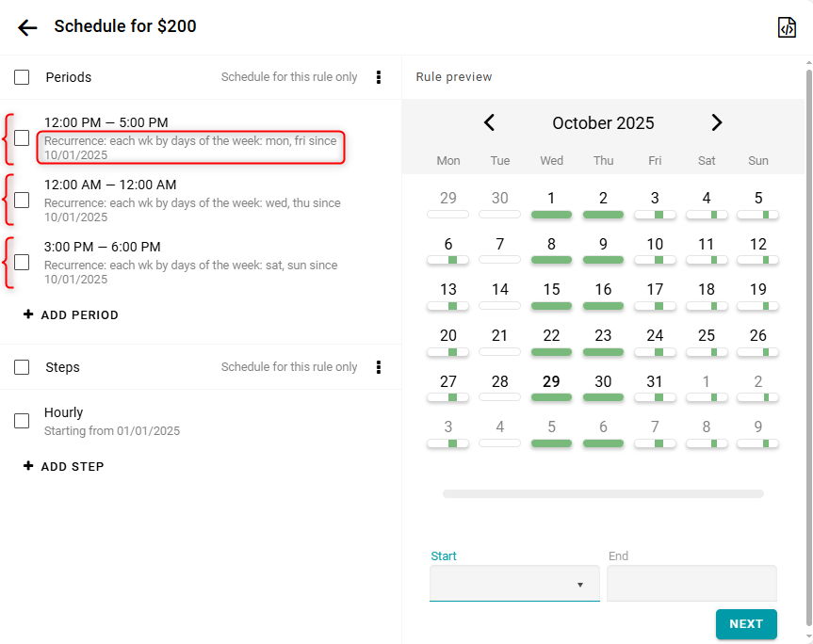Open the 12:00 AM — 12:00 AM period
Image resolution: width=813 pixels, height=644 pixels.
[110, 185]
